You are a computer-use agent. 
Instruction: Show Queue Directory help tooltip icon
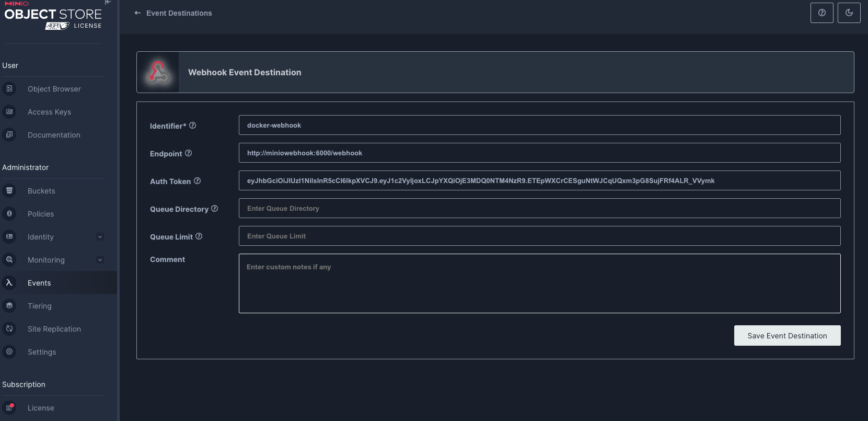214,209
